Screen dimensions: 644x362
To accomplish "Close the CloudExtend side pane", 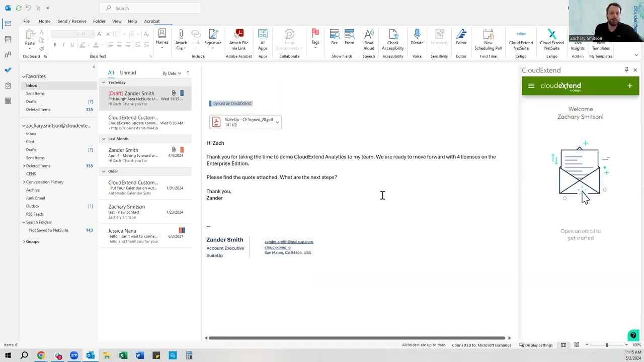I will click(635, 70).
